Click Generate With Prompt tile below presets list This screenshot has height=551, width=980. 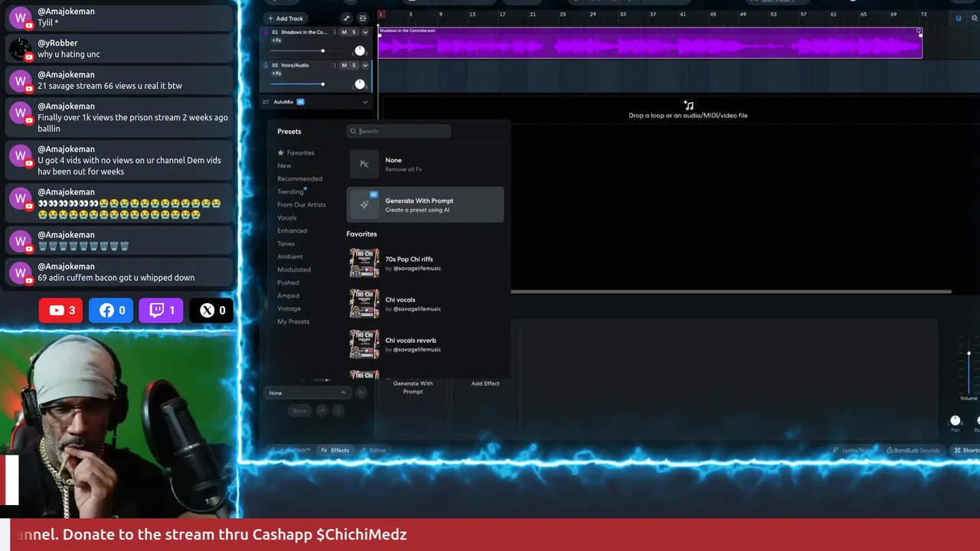(413, 387)
